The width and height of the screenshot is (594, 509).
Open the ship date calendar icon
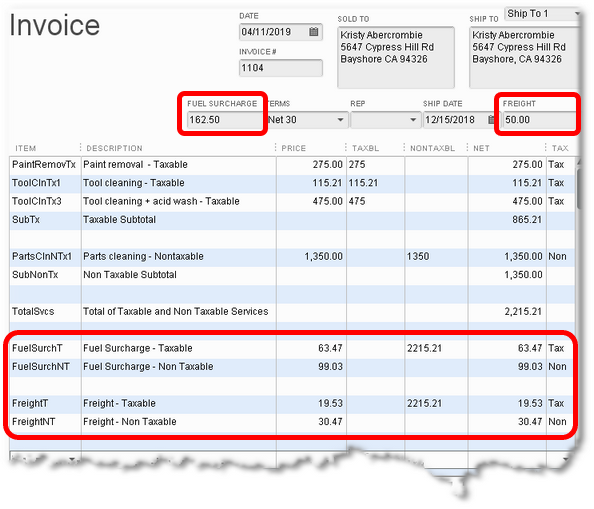coord(491,120)
